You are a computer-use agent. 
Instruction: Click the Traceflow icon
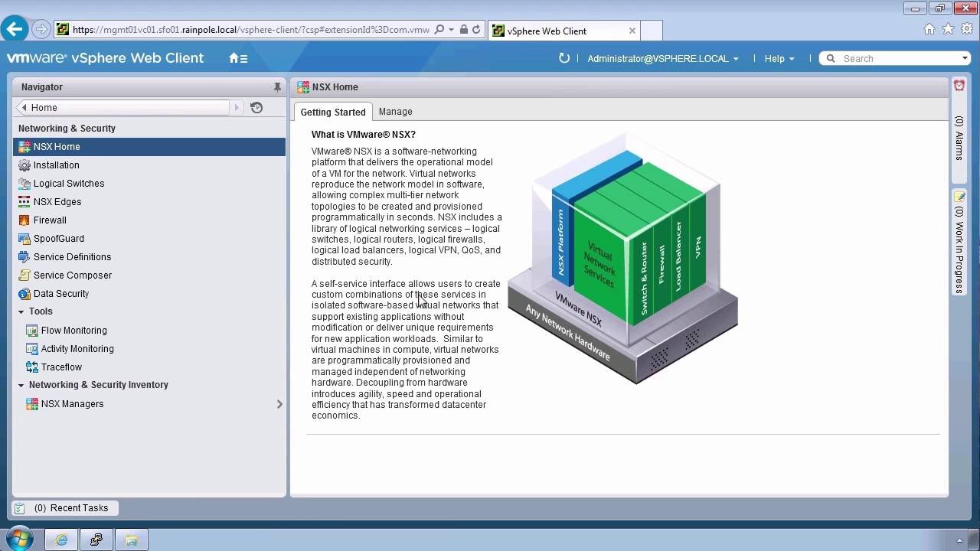[32, 367]
